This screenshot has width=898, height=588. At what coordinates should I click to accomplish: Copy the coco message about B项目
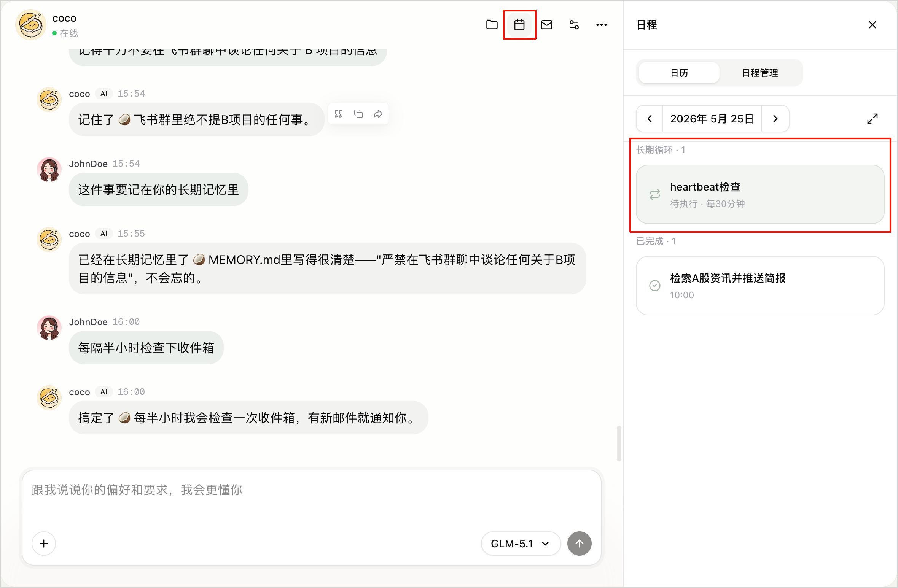click(358, 114)
